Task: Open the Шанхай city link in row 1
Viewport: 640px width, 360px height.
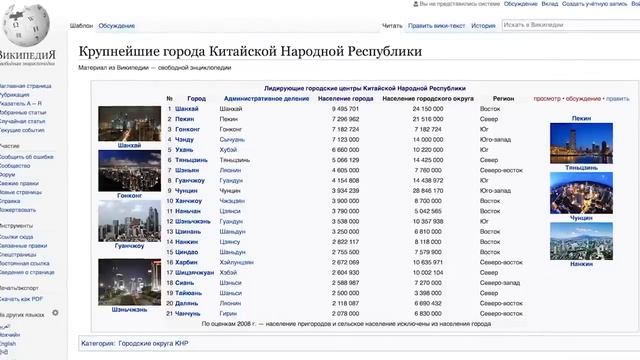Action: 187,109
